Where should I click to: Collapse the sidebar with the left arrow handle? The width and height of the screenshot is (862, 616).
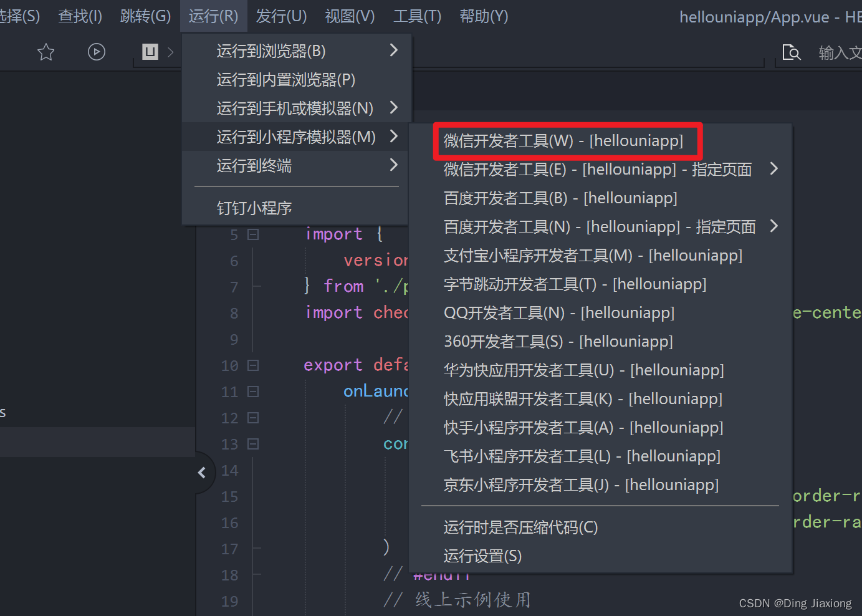click(x=202, y=473)
